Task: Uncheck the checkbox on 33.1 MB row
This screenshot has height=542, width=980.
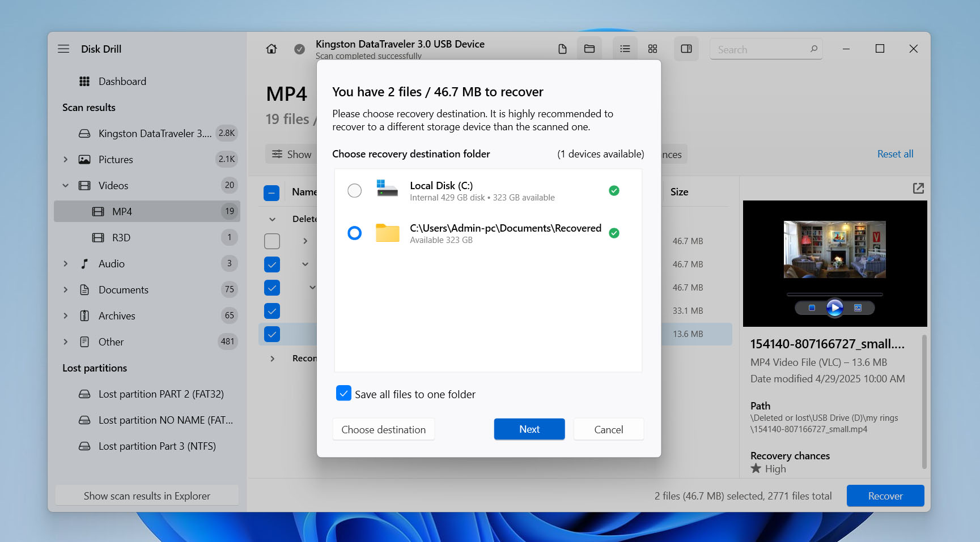Action: click(272, 311)
